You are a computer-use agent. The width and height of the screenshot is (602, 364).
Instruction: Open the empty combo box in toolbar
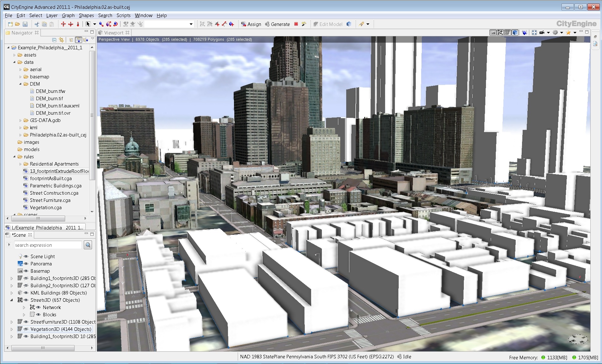tap(169, 24)
